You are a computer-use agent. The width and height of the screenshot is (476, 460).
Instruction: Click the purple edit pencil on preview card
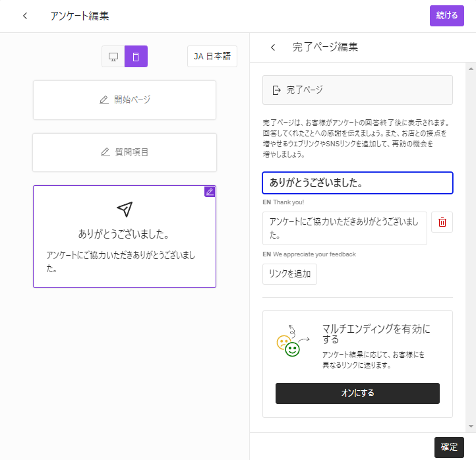[x=210, y=192]
